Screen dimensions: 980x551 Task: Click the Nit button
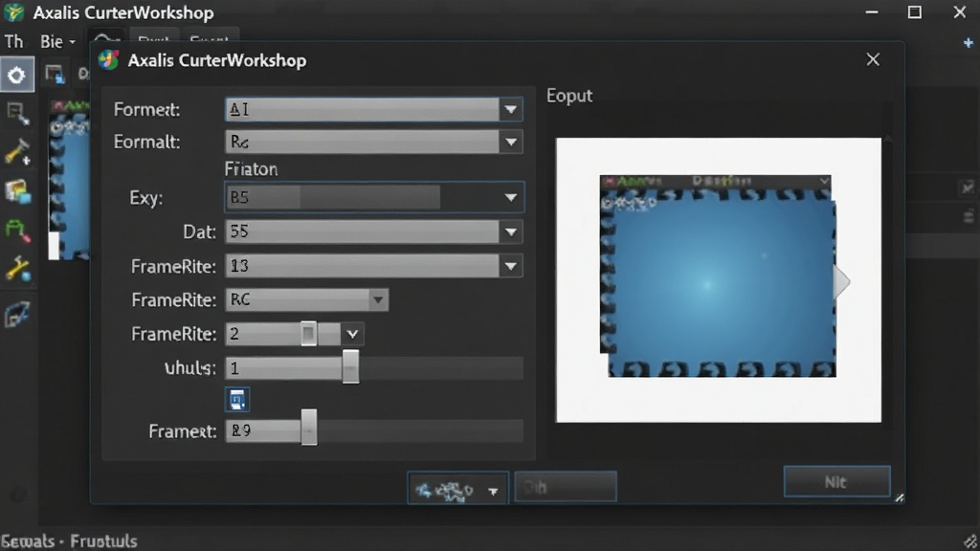coord(836,482)
